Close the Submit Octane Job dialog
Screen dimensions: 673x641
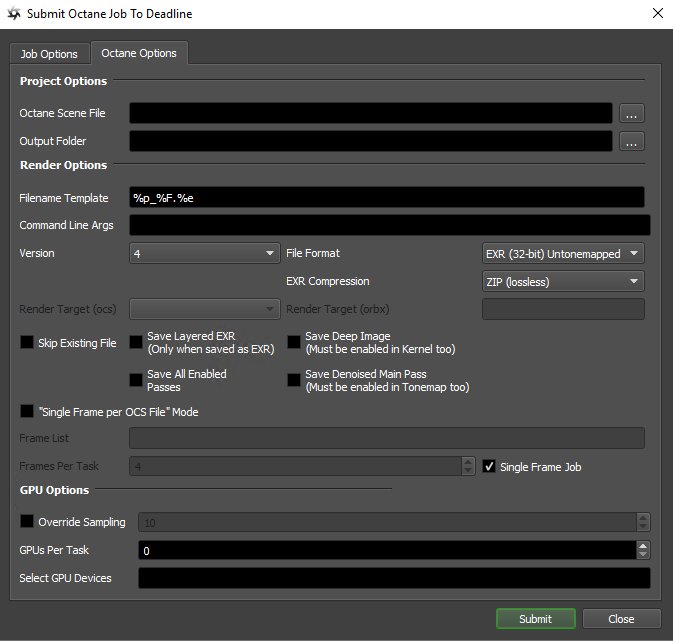[x=657, y=14]
